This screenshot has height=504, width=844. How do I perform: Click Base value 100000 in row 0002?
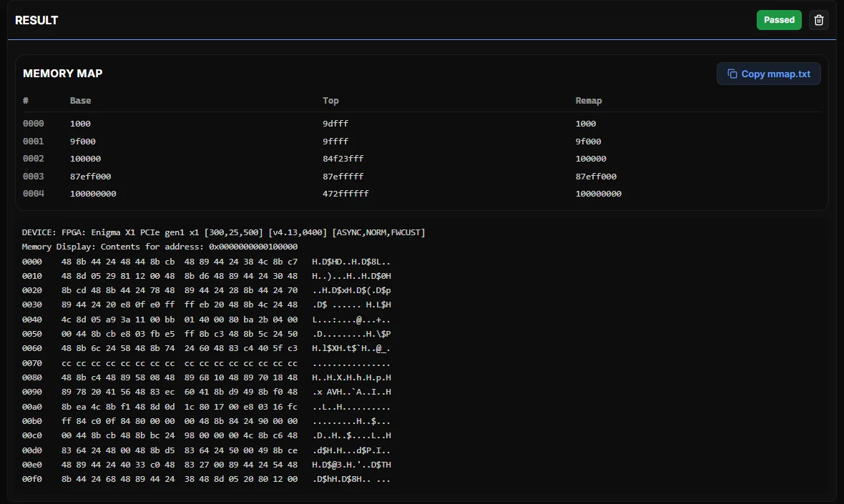85,159
